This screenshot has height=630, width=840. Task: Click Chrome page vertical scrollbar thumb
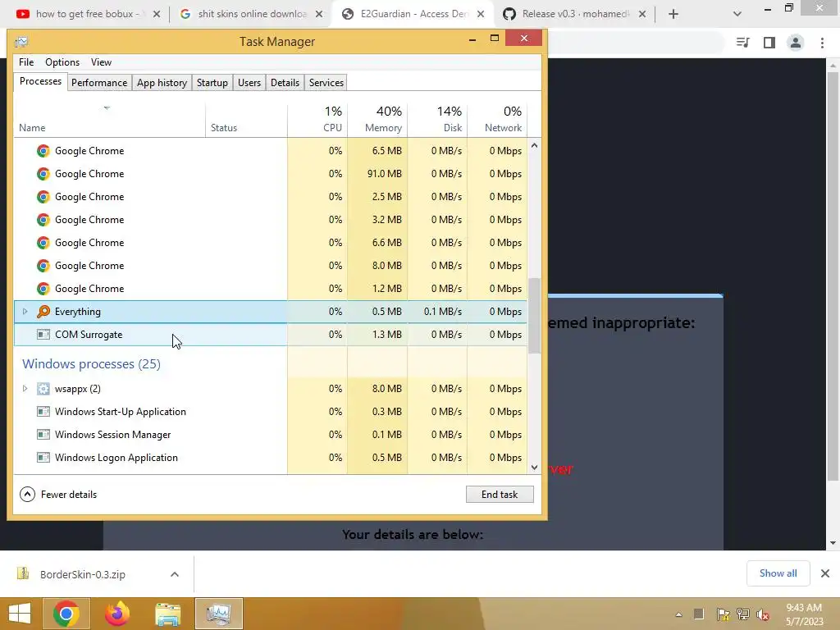tap(833, 276)
